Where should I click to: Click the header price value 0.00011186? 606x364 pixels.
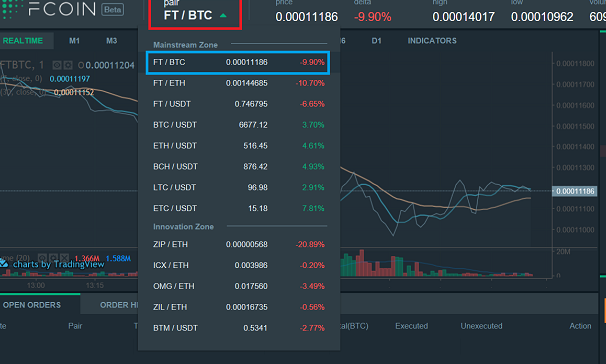click(306, 17)
